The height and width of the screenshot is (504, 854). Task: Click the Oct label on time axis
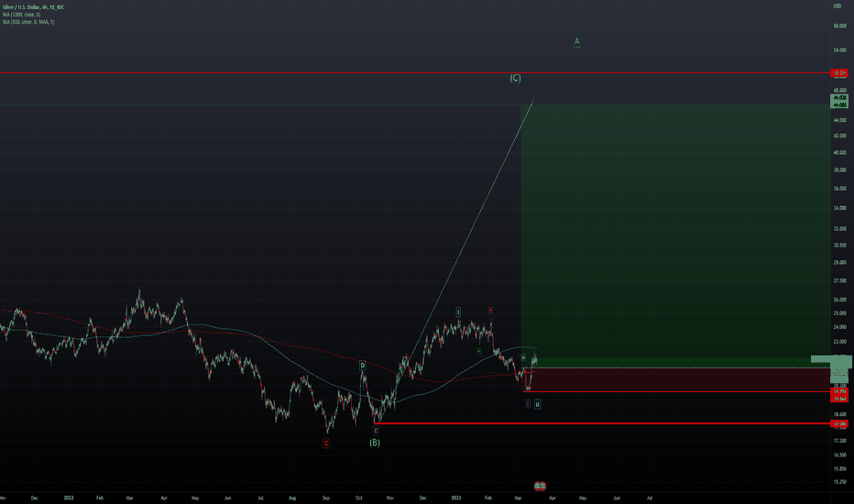[358, 498]
